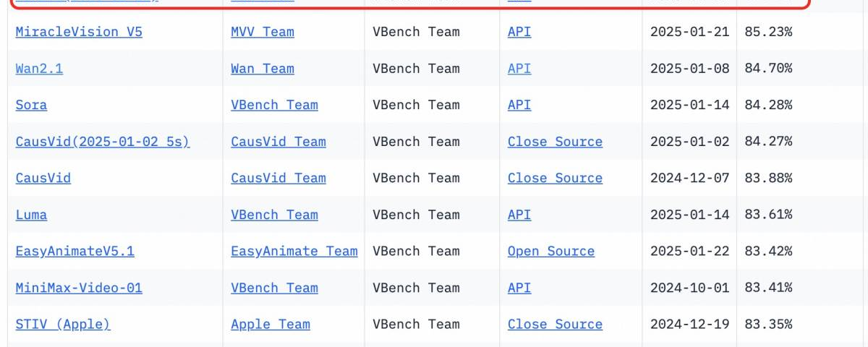The height and width of the screenshot is (347, 868).
Task: Open the Sora model link
Action: point(31,105)
